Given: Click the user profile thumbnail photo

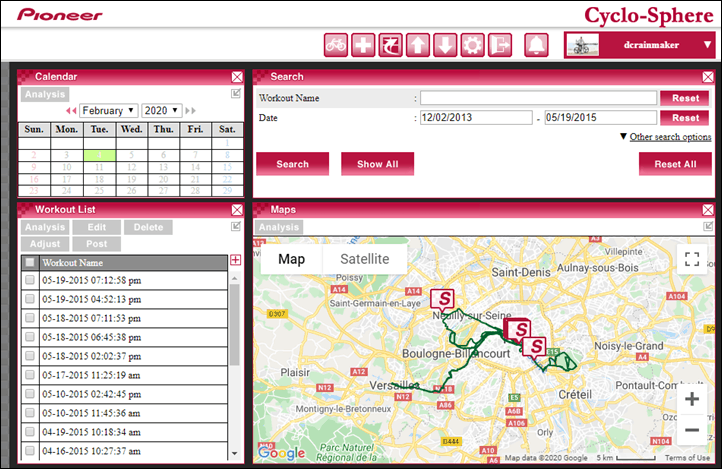Looking at the screenshot, I should point(582,45).
